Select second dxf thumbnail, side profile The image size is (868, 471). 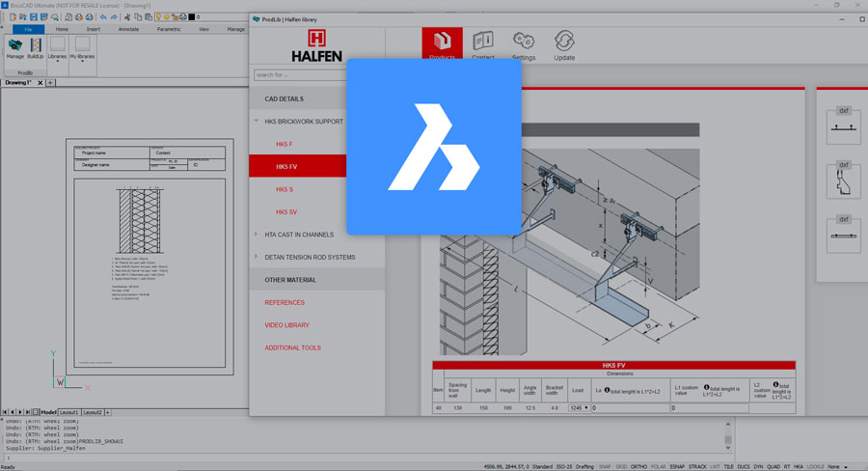843,180
